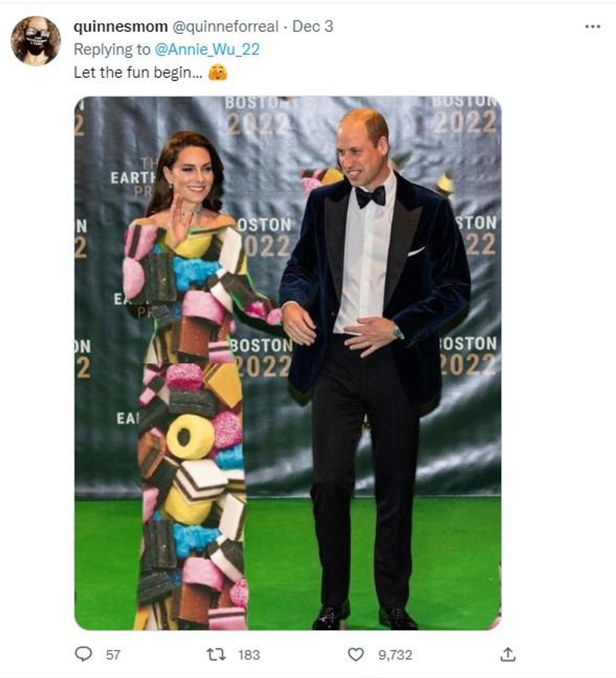Click the quinnesmom display name
The width and height of the screenshot is (616, 678).
120,26
